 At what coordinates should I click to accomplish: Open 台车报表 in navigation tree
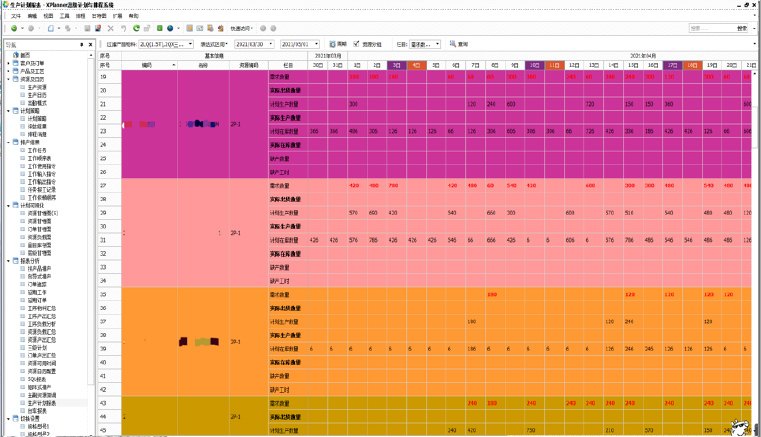click(x=37, y=411)
